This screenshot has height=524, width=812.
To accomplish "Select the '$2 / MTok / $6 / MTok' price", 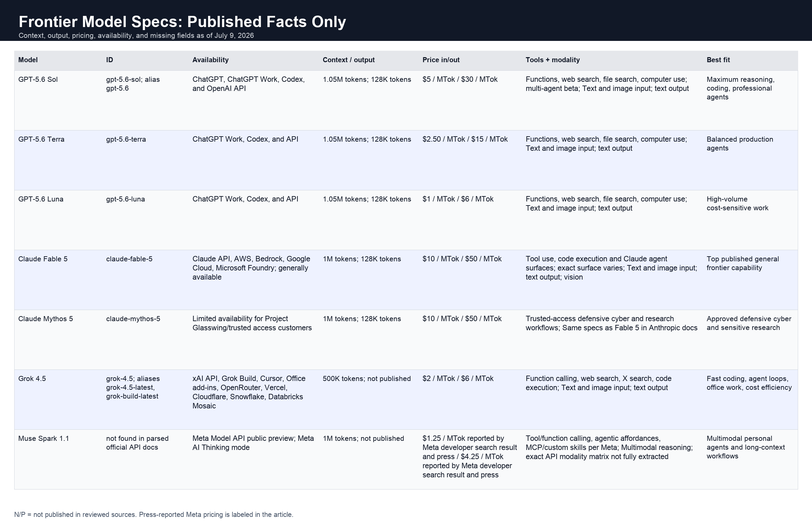I will tap(458, 379).
